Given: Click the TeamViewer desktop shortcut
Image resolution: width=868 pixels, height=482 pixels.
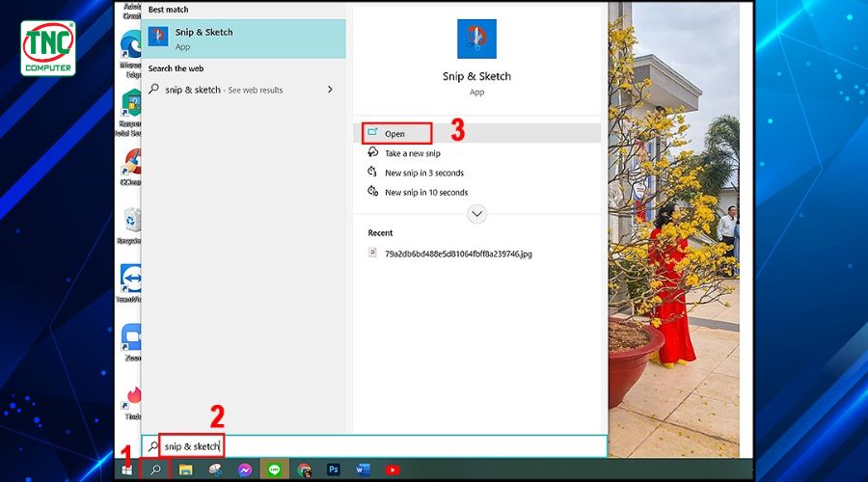Looking at the screenshot, I should click(x=130, y=283).
